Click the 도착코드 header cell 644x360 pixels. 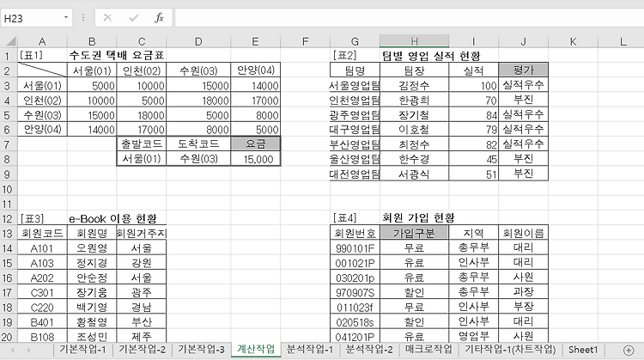click(198, 143)
